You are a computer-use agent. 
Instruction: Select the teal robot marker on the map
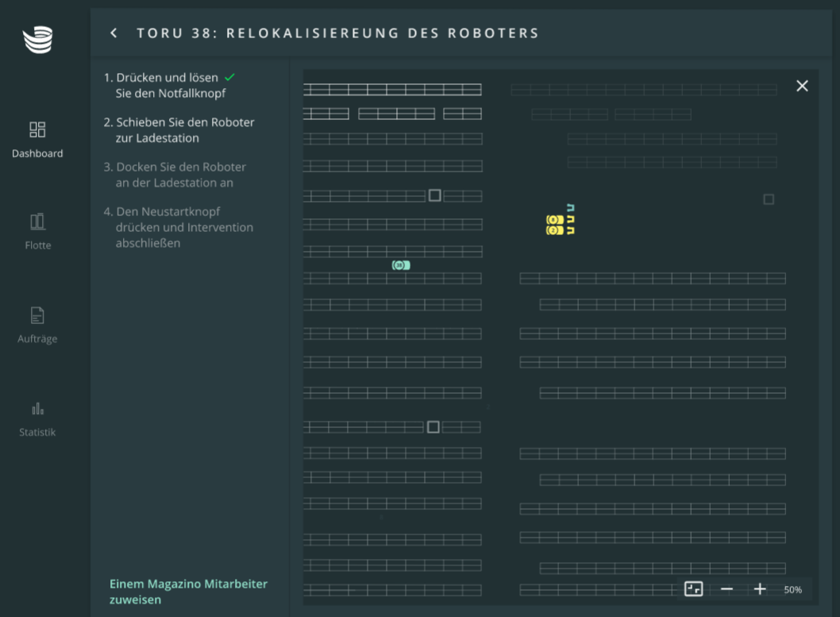(x=401, y=265)
